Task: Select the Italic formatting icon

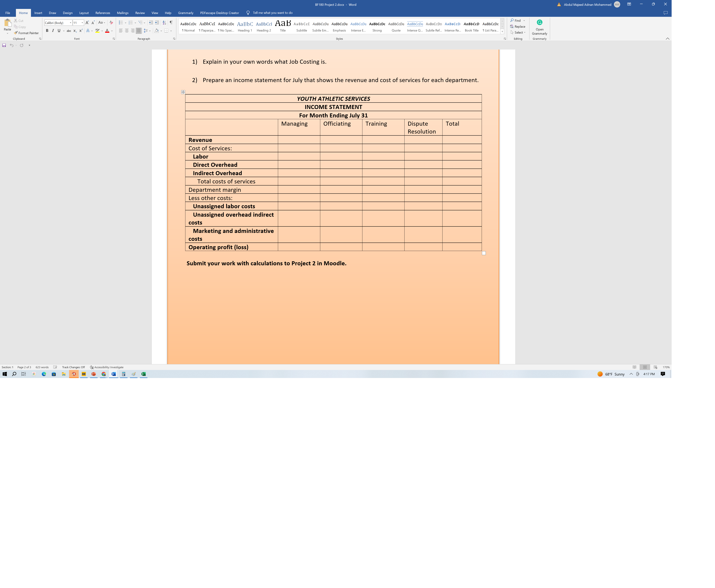Action: click(x=52, y=30)
